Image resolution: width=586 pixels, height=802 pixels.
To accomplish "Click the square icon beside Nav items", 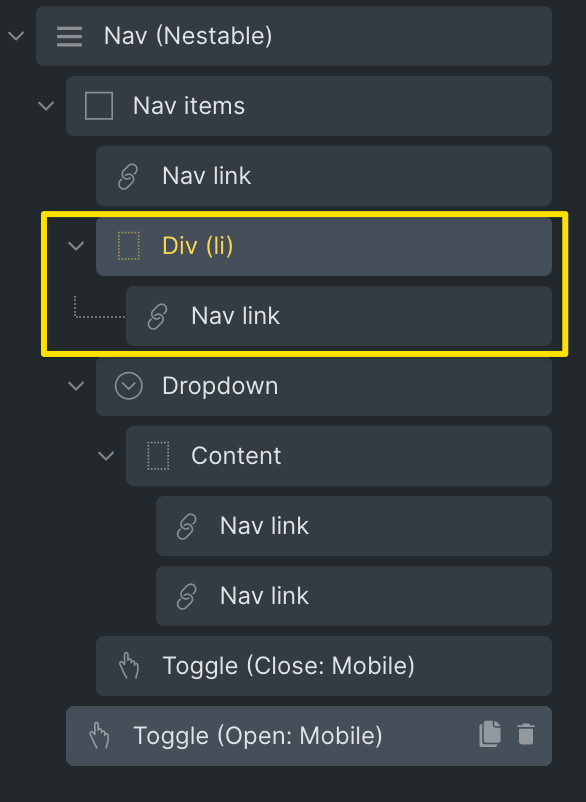I will [x=99, y=106].
